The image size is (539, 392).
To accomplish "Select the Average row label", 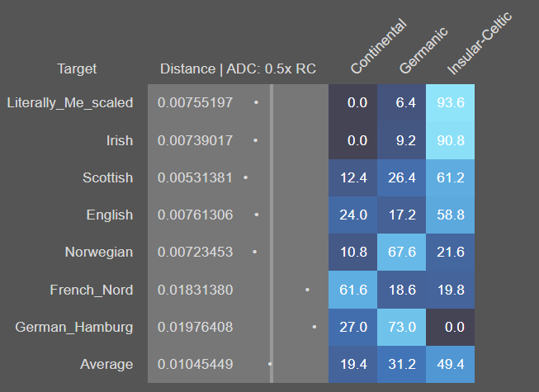I will point(106,364).
